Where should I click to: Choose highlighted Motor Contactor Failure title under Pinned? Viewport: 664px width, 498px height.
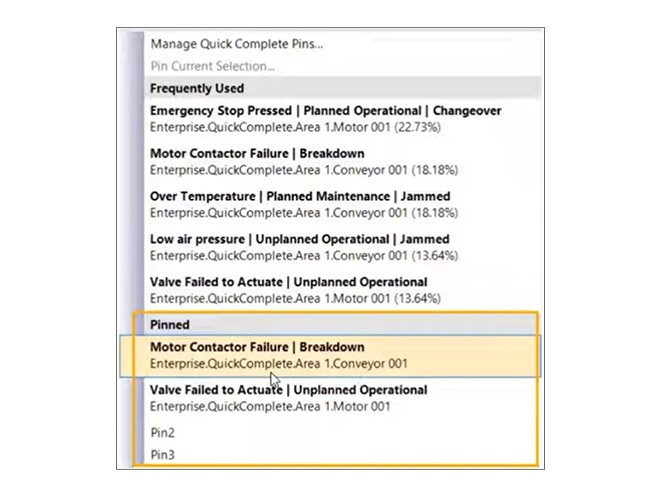tap(257, 348)
